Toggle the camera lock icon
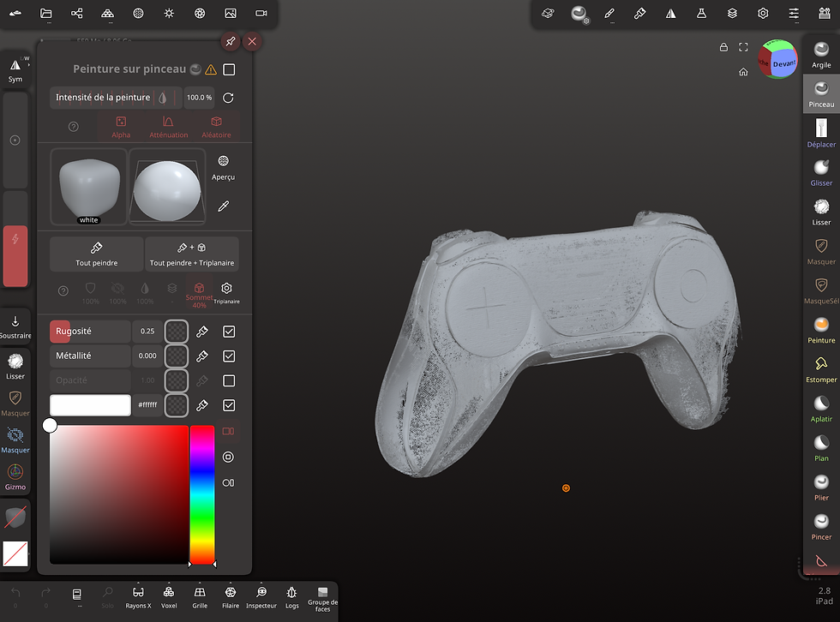This screenshot has height=622, width=840. tap(723, 47)
